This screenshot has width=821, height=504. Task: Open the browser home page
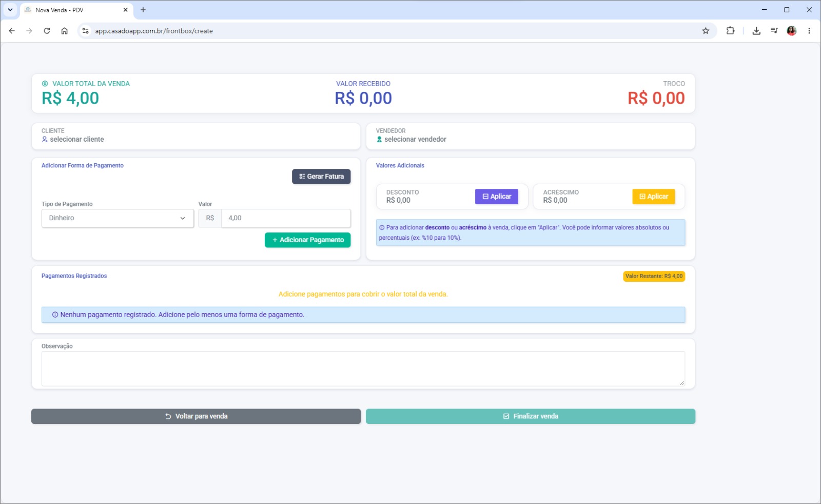pyautogui.click(x=64, y=31)
